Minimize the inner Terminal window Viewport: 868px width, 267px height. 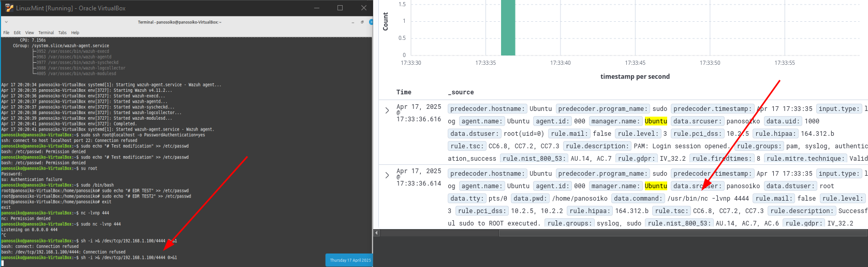coord(353,22)
